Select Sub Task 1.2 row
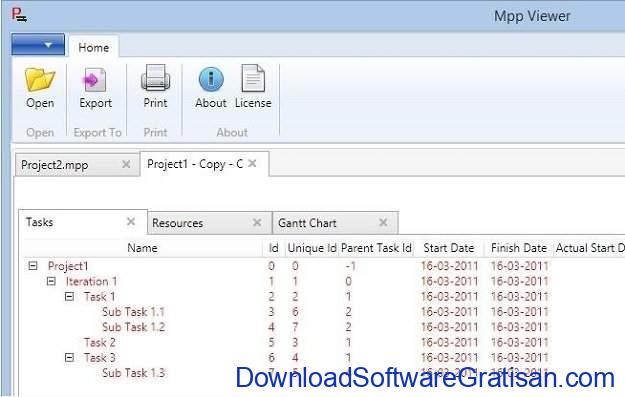The width and height of the screenshot is (625, 397). click(133, 327)
